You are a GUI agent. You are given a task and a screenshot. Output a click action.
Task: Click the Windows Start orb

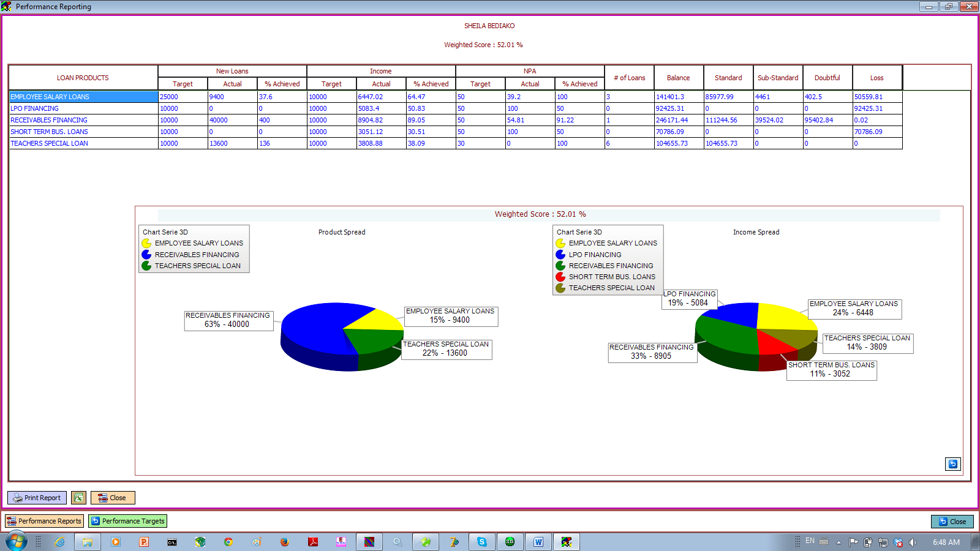coord(17,542)
